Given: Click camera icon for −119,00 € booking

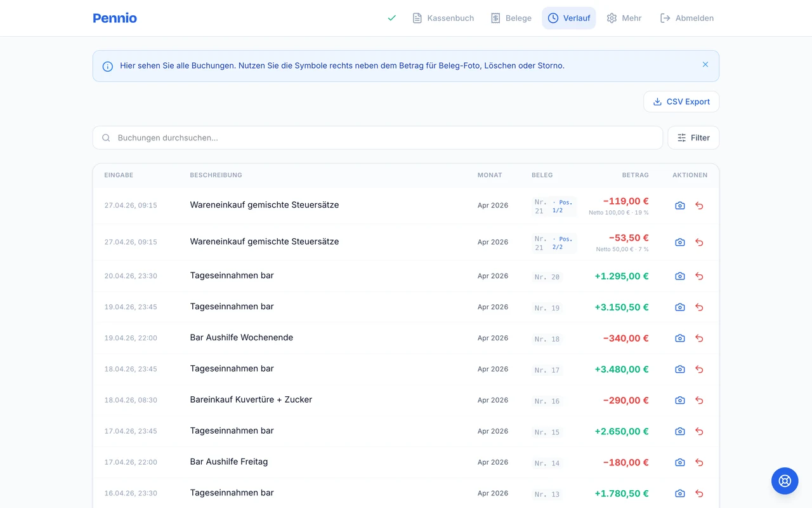Looking at the screenshot, I should 680,206.
